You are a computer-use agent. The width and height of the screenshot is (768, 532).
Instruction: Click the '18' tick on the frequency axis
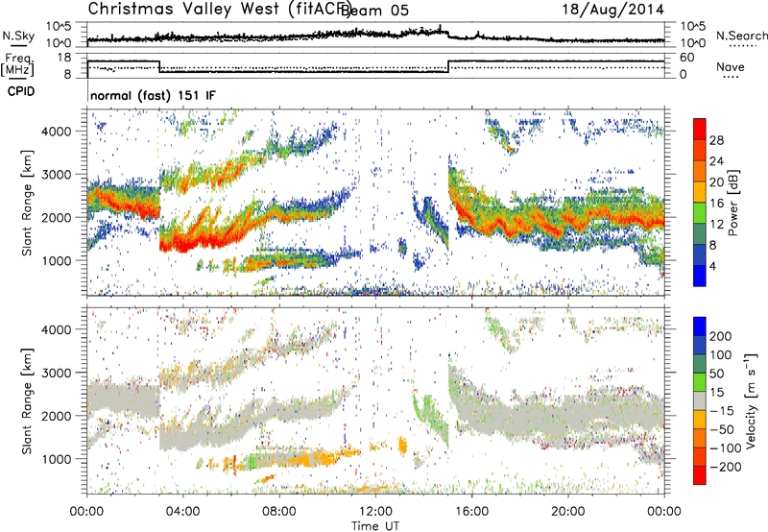coord(64,58)
